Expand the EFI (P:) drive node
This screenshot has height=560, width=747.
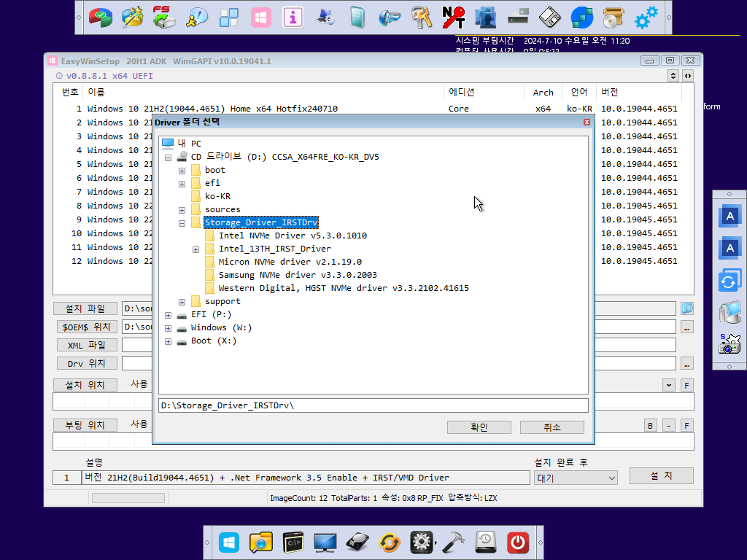169,315
